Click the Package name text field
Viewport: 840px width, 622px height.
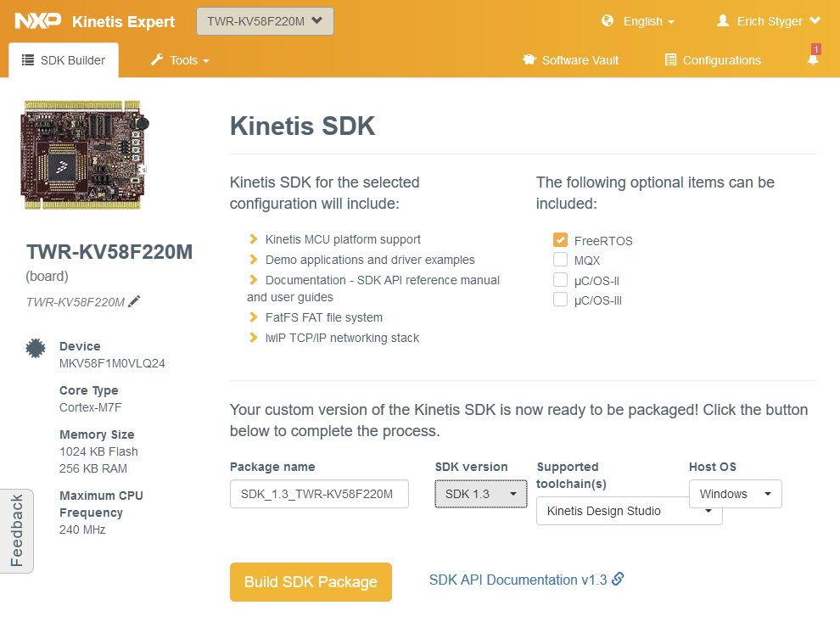(319, 494)
